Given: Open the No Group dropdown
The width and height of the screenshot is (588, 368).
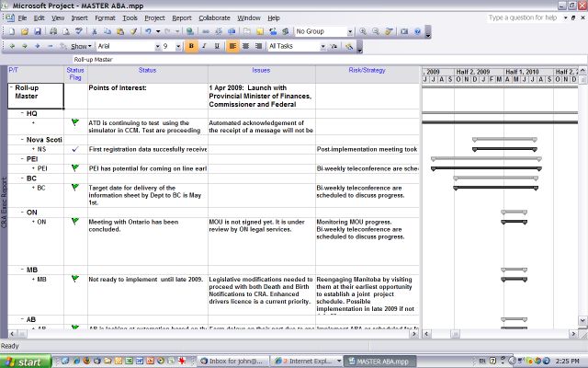Looking at the screenshot, I should [350, 32].
